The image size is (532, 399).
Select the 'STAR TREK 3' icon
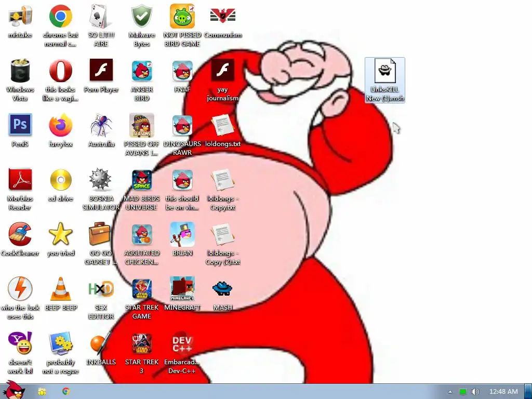[141, 343]
